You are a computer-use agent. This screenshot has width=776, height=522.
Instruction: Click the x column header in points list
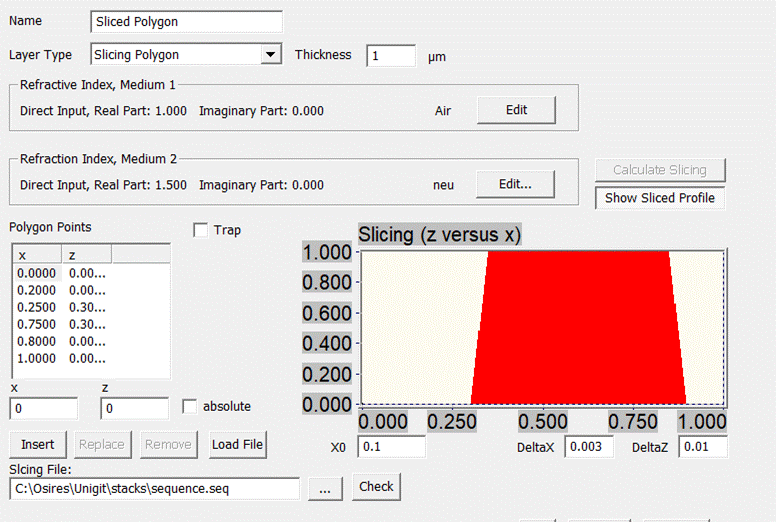pyautogui.click(x=36, y=256)
